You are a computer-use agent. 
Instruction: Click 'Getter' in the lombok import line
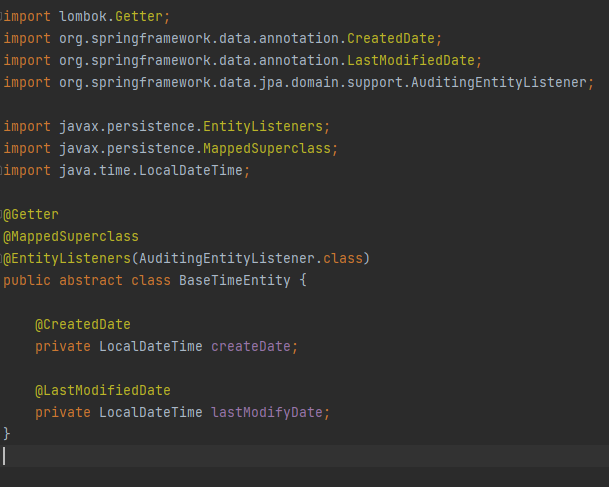coord(139,17)
